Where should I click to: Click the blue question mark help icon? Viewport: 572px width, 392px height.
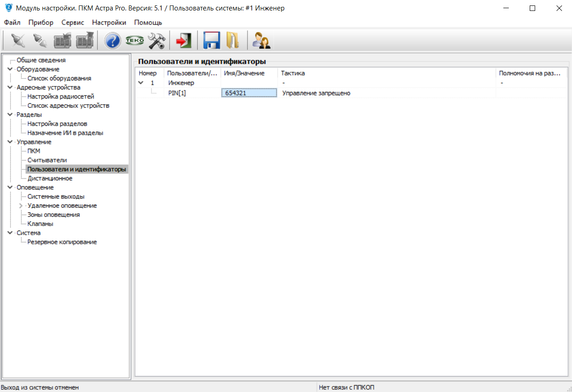tap(112, 41)
